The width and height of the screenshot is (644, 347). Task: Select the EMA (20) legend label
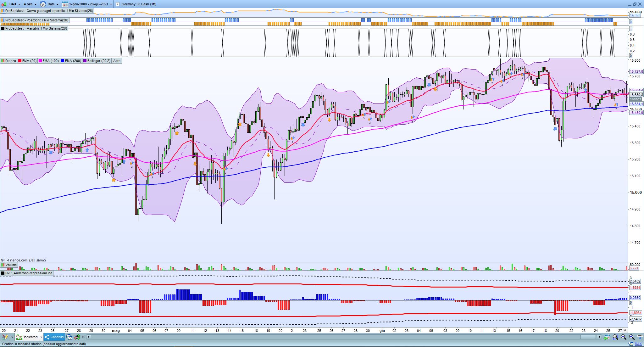coord(29,61)
